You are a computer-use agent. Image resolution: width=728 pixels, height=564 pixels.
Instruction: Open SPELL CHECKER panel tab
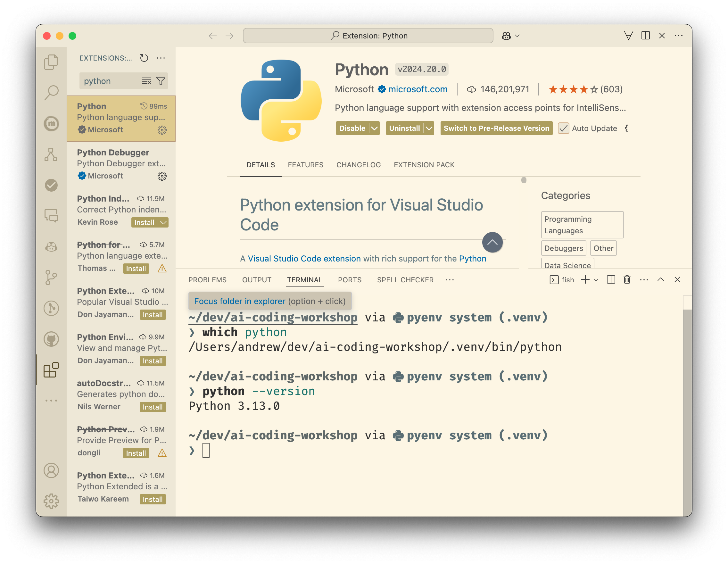coord(405,280)
